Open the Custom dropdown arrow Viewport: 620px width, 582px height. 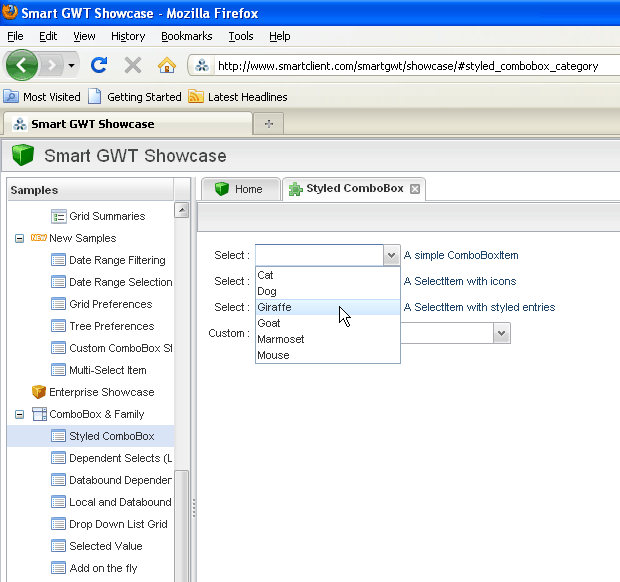coord(502,334)
